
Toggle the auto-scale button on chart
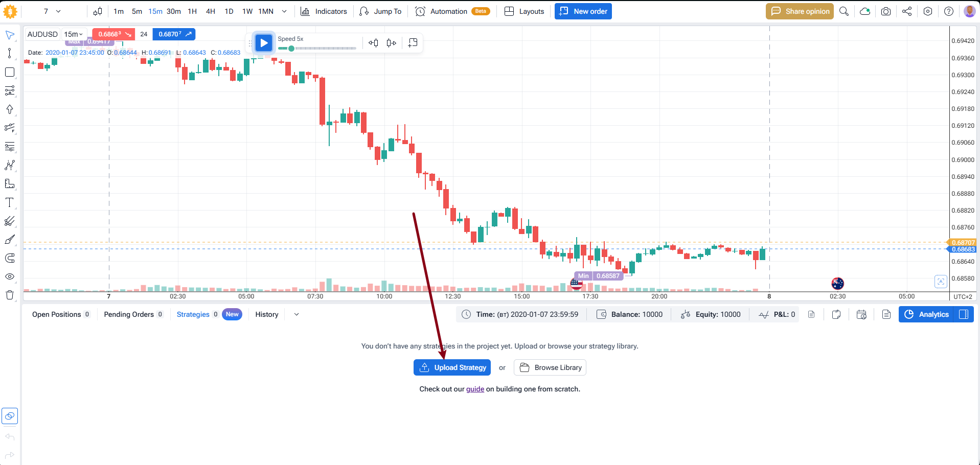(940, 282)
